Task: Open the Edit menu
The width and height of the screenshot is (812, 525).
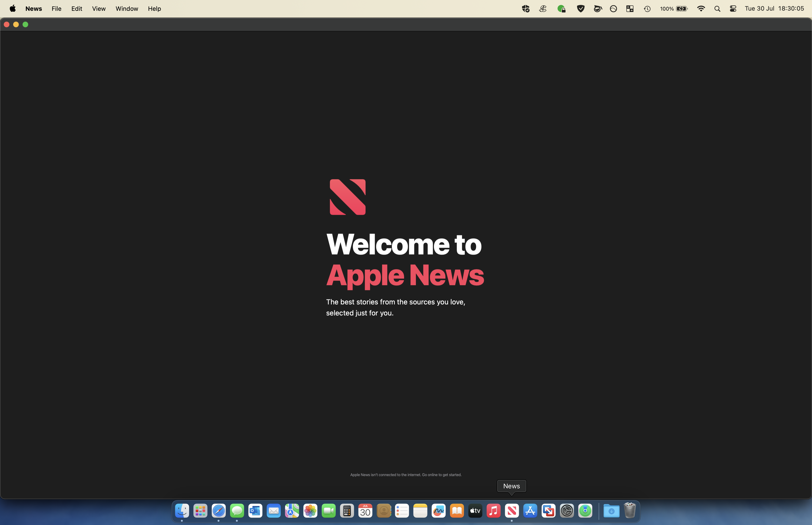Action: coord(76,8)
